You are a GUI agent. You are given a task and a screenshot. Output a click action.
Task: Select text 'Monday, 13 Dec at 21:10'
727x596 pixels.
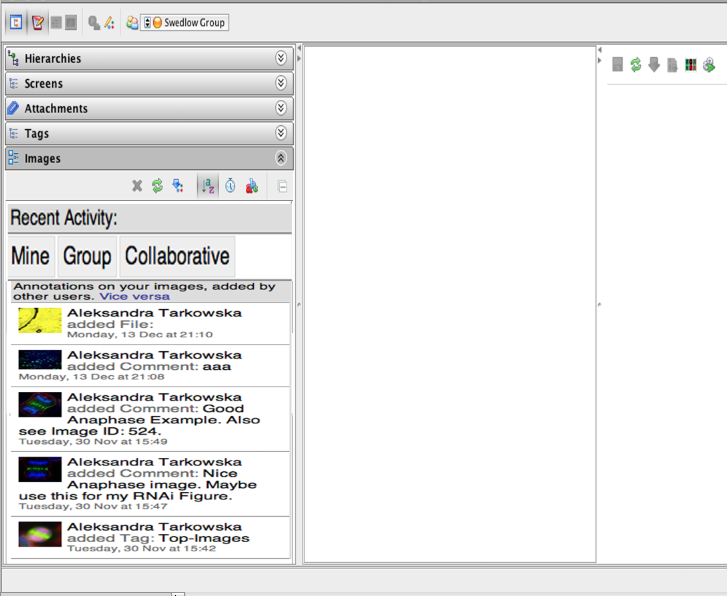(140, 334)
